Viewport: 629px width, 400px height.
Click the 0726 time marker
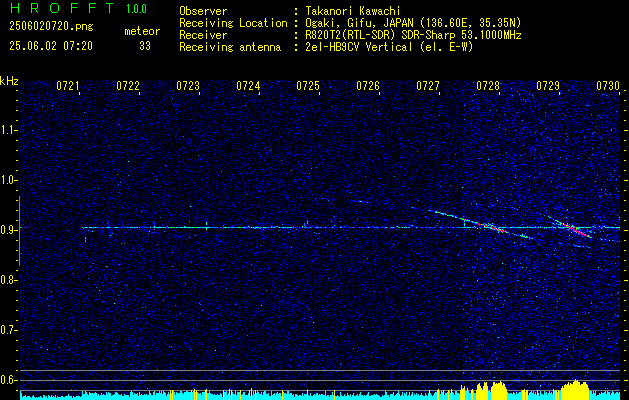tap(368, 86)
